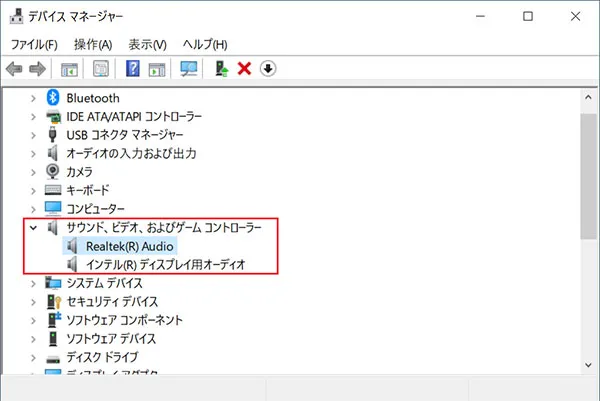Image resolution: width=600 pixels, height=401 pixels.
Task: Open the 表示(V) menu
Action: click(x=147, y=44)
